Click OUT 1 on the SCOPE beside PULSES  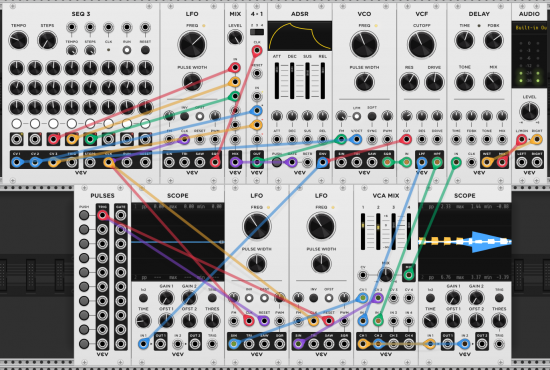click(161, 344)
